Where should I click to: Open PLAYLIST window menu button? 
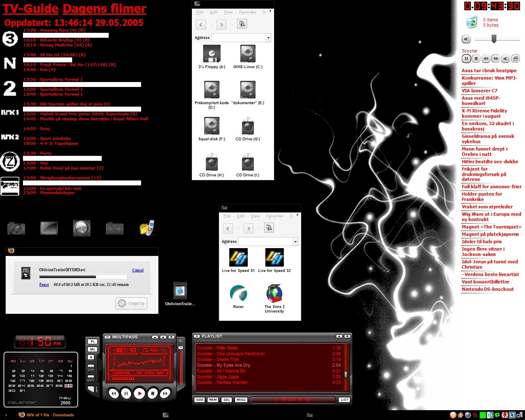point(197,336)
